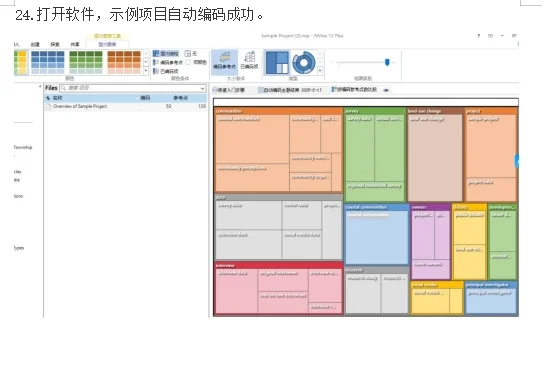The width and height of the screenshot is (550, 385).
Task: Click the social media data tile in data group
Action: tap(302, 244)
